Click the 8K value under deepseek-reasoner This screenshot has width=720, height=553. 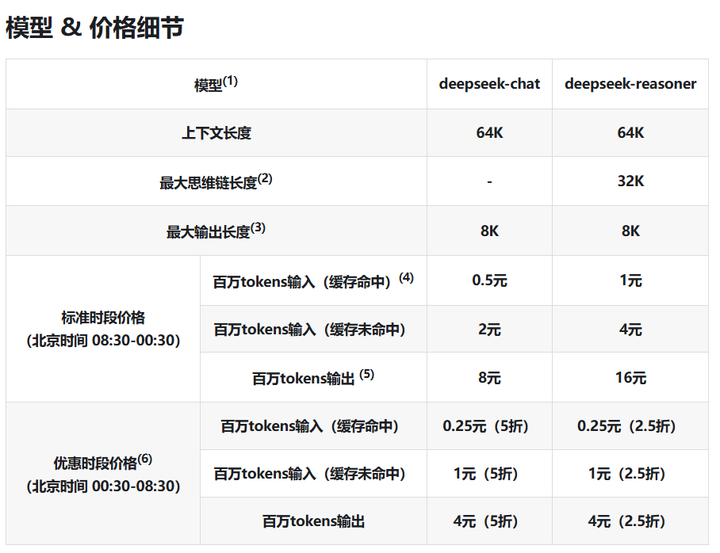click(630, 231)
